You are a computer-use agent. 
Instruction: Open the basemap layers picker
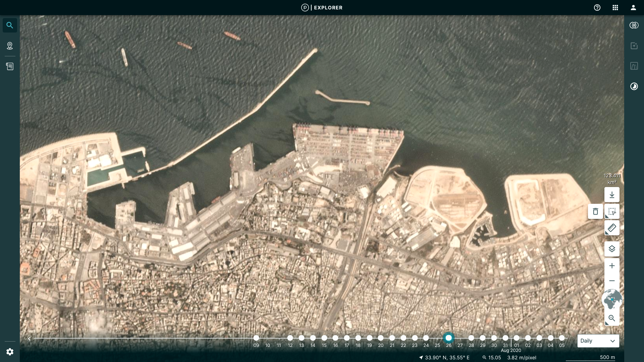[x=612, y=249]
